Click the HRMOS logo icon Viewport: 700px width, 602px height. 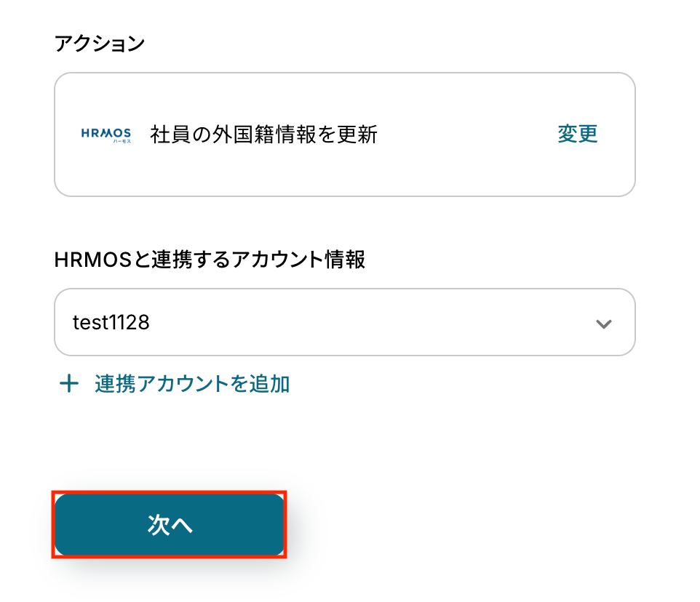tap(106, 133)
